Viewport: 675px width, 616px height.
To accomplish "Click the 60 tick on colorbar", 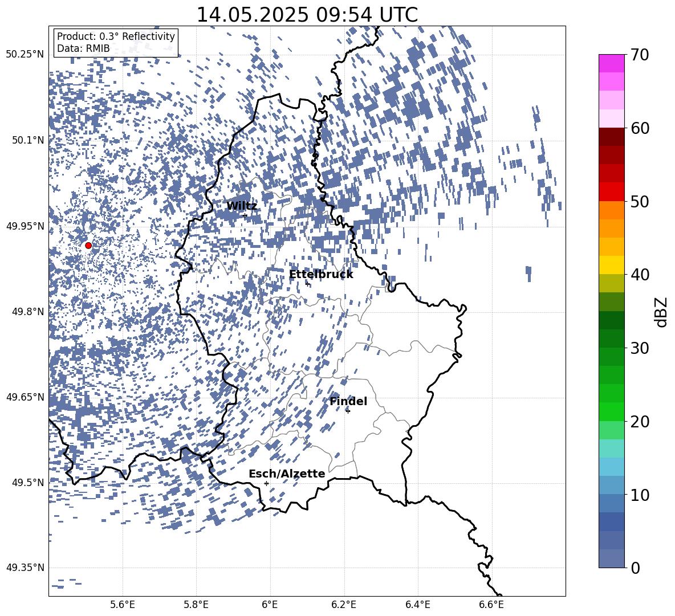I will (640, 128).
